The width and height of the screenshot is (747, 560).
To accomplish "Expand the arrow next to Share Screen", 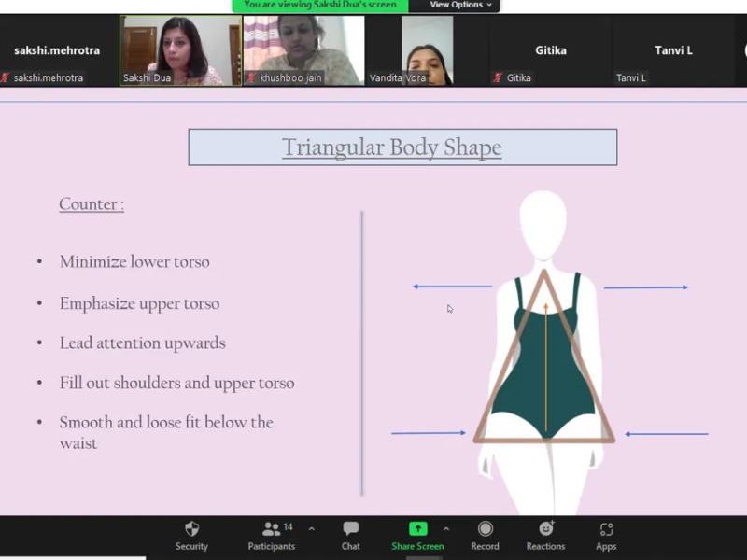I will (446, 528).
